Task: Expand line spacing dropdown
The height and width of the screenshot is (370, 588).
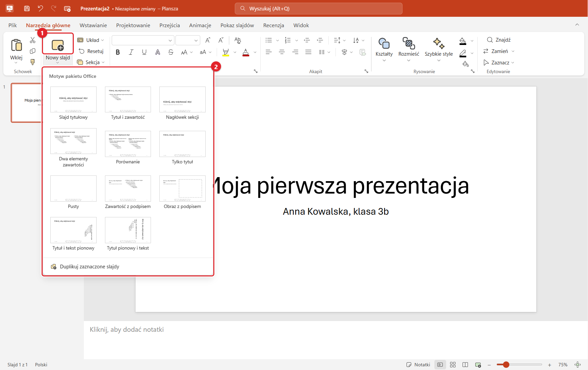Action: (x=344, y=41)
